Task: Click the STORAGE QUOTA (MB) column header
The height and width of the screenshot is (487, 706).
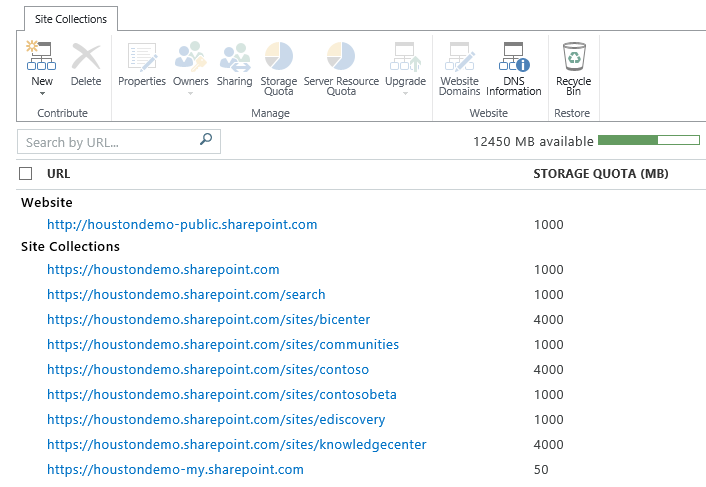Action: (x=601, y=174)
